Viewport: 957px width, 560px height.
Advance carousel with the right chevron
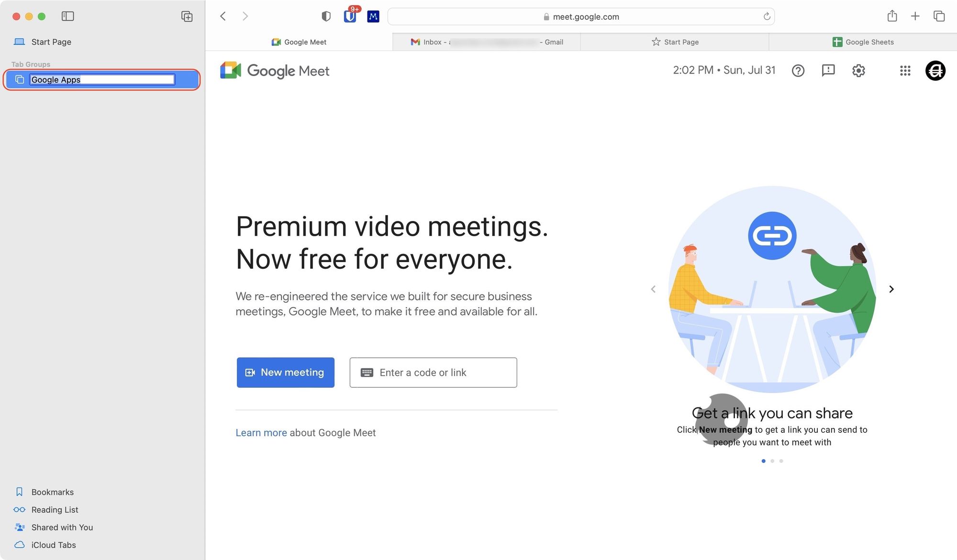click(x=891, y=289)
